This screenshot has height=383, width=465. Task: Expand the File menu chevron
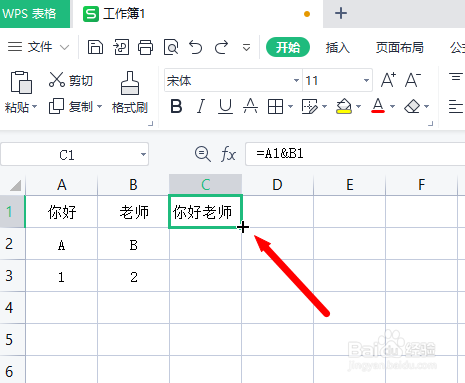64,47
